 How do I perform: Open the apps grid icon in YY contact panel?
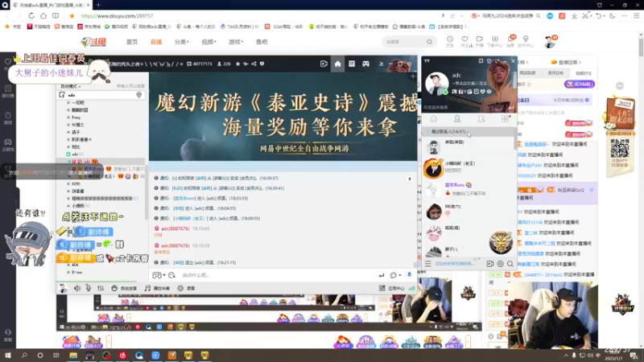coord(505,119)
